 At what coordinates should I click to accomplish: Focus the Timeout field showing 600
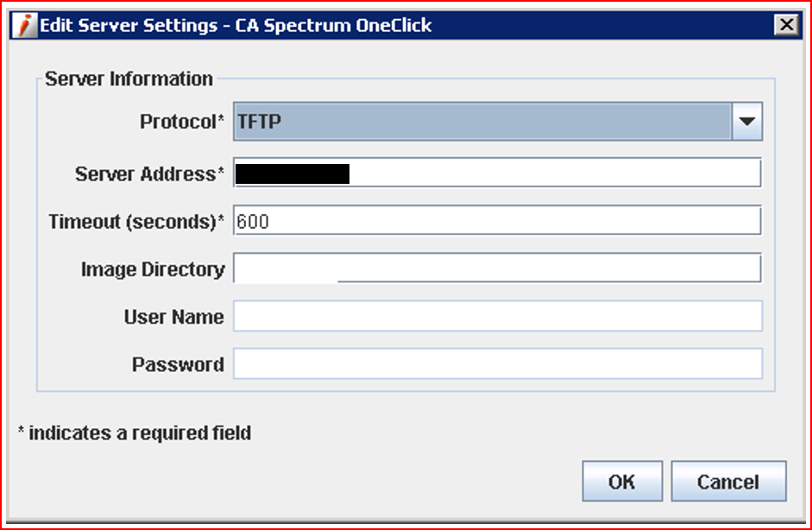click(497, 221)
